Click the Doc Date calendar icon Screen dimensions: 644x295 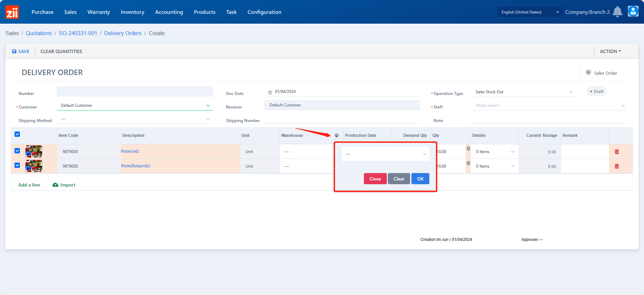pyautogui.click(x=270, y=92)
